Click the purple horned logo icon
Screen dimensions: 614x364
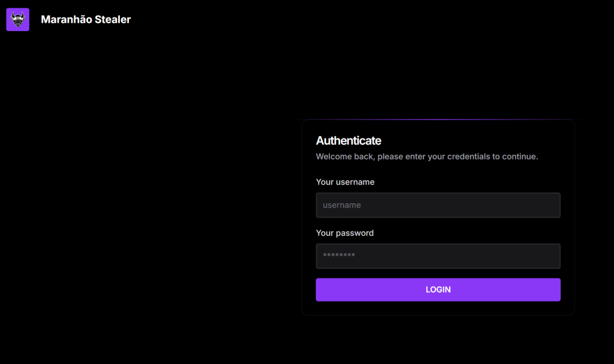point(17,19)
